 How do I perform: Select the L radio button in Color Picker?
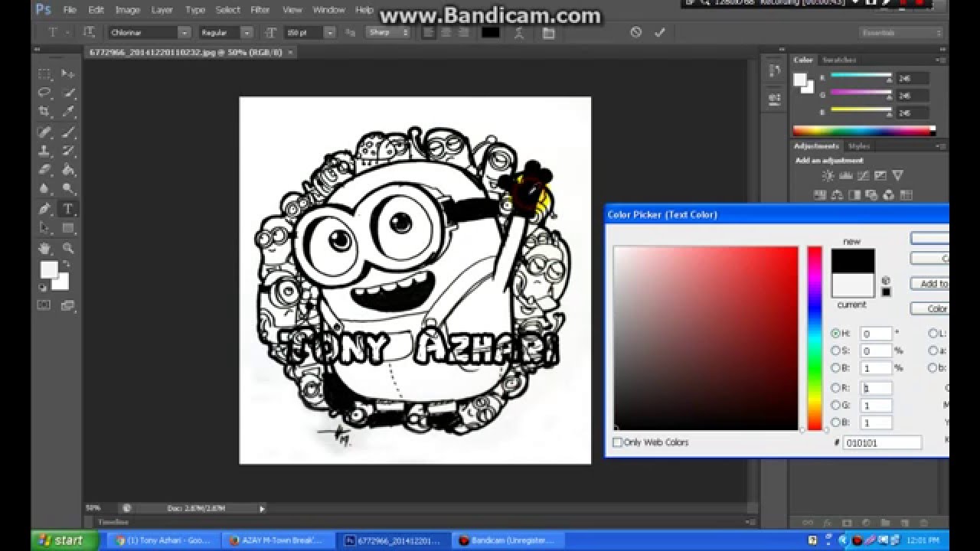click(x=933, y=334)
